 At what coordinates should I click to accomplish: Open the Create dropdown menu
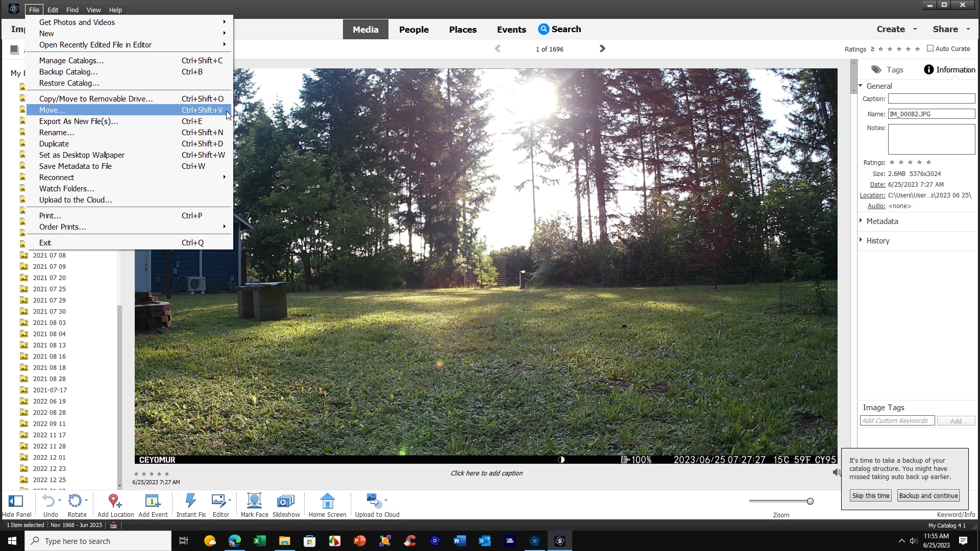coord(896,29)
